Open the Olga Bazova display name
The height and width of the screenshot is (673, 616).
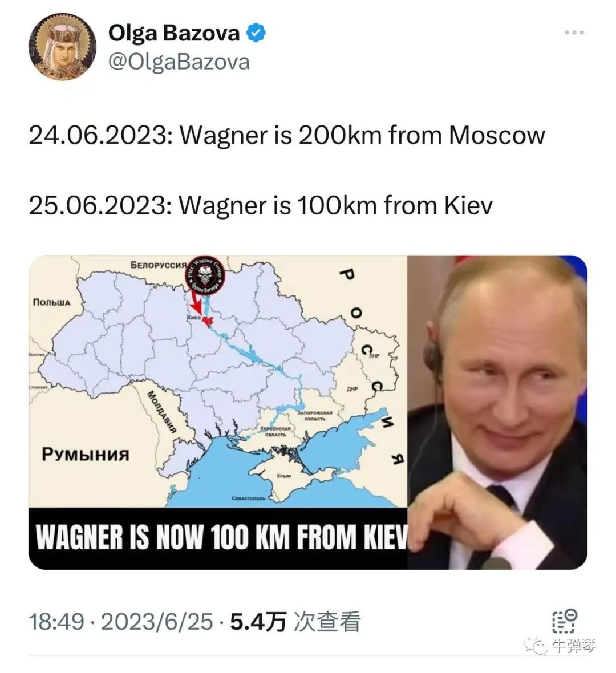pos(174,33)
